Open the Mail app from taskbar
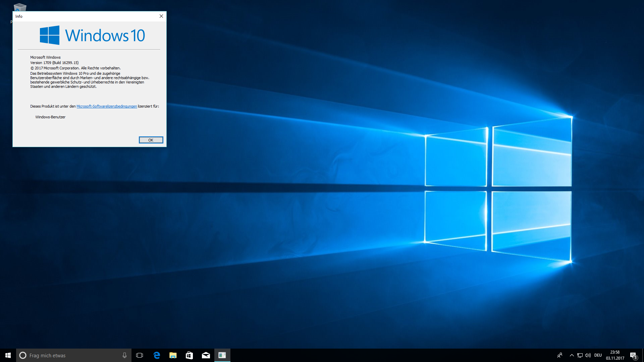 click(206, 355)
